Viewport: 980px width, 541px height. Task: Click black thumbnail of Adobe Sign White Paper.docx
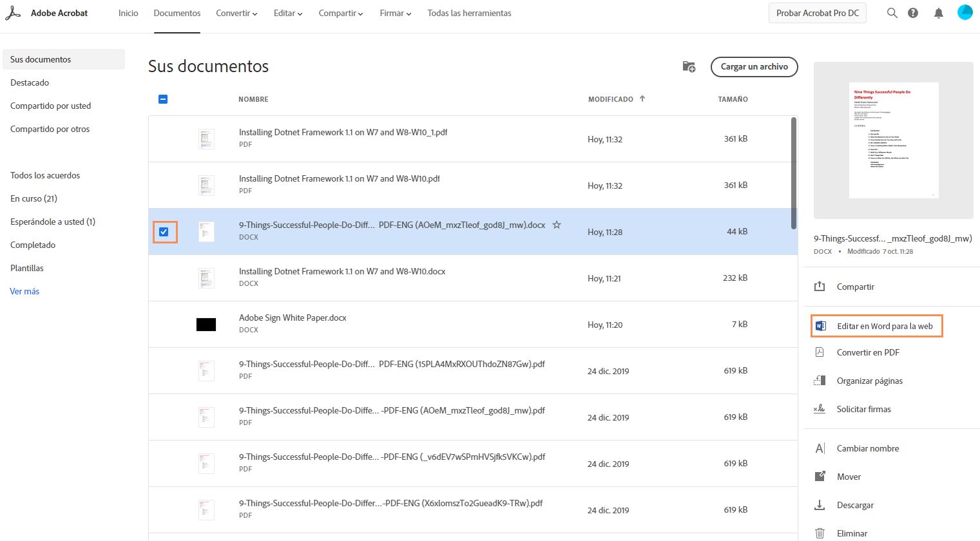[206, 325]
